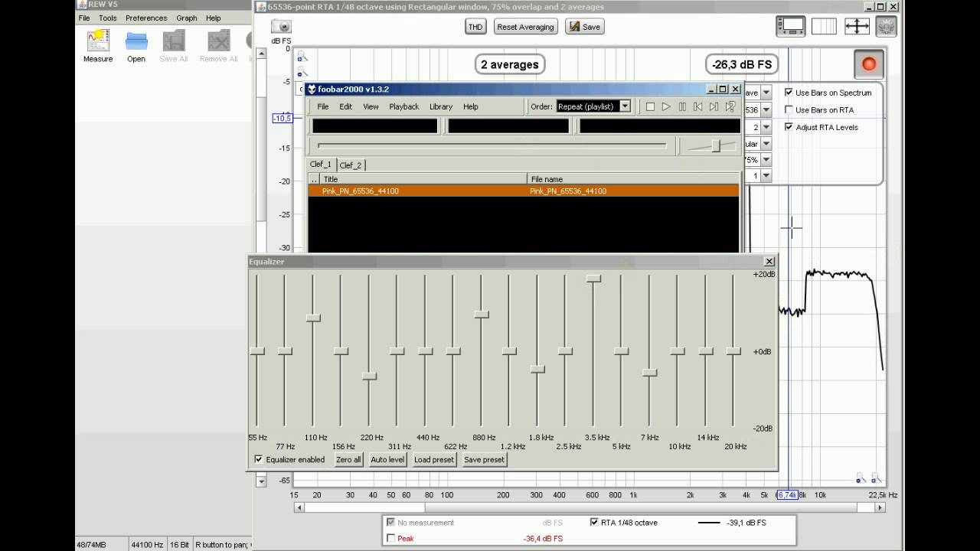Expand the RTA mode dropdown beside Use Bars on Spectrum
This screenshot has width=980, height=551.
[766, 93]
